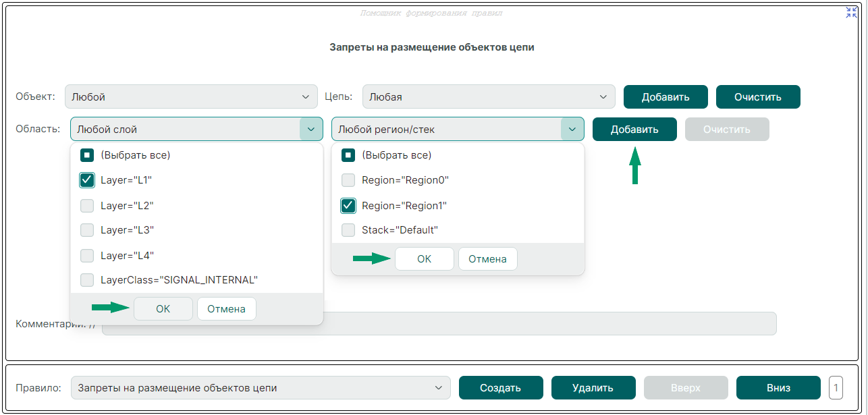Select LayerClass="SIGNAL_INTERNAL" checkbox

click(87, 279)
